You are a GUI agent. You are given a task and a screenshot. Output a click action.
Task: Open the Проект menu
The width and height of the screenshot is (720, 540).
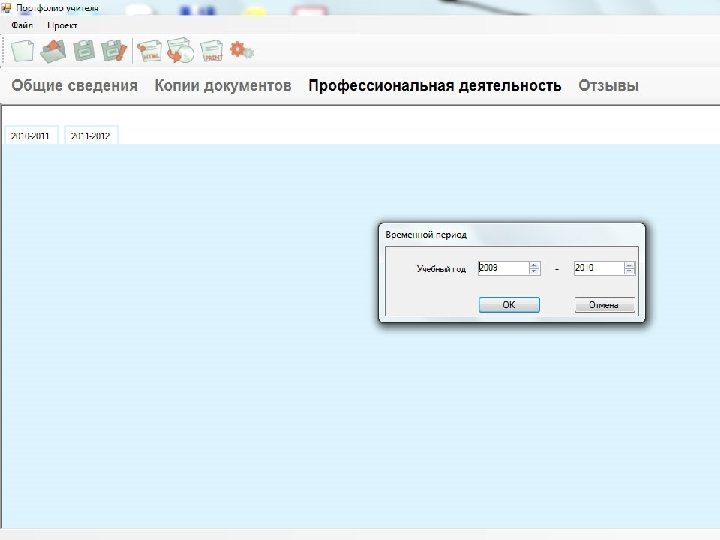coord(62,25)
